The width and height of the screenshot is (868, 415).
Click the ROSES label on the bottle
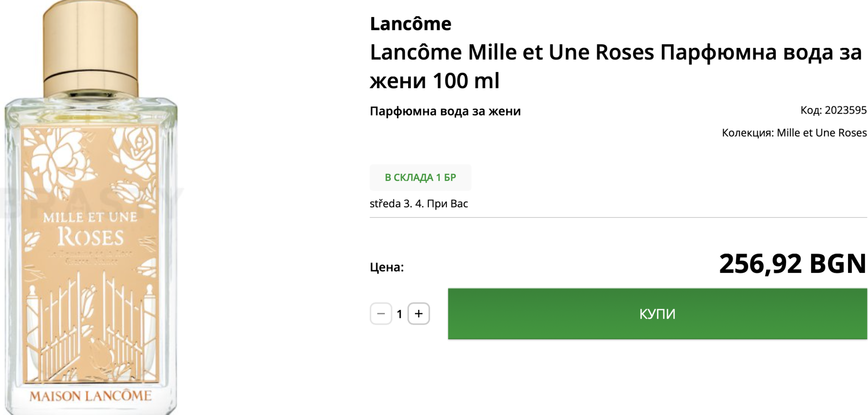pos(91,237)
